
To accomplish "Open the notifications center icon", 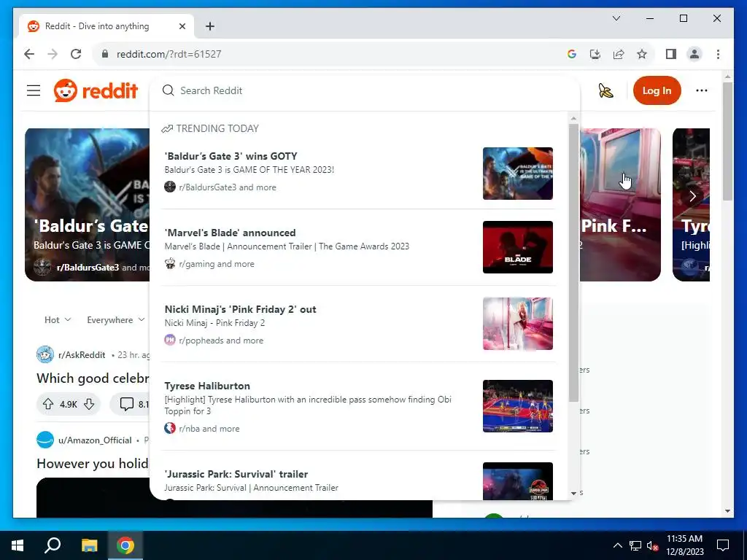I will [723, 545].
